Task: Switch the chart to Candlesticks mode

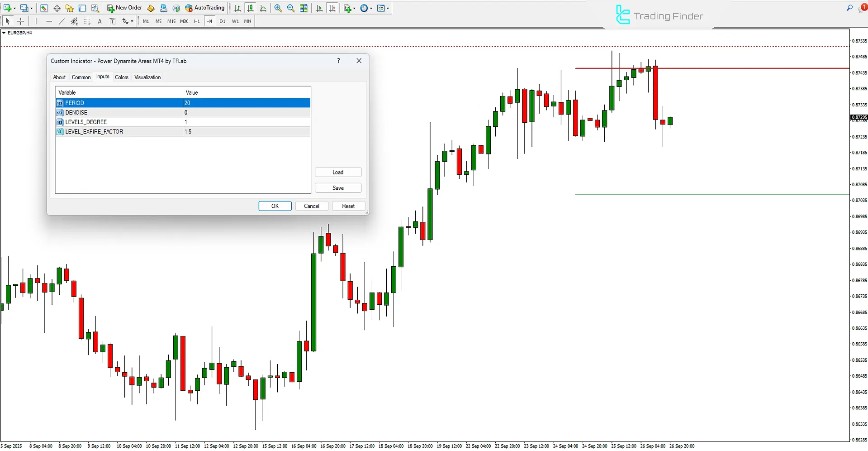Action: click(x=250, y=8)
